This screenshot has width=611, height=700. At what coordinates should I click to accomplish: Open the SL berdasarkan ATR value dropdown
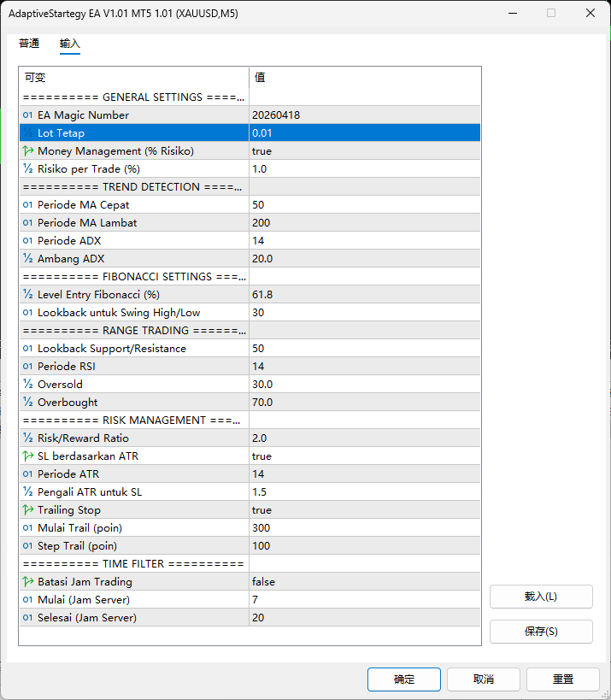click(x=364, y=456)
